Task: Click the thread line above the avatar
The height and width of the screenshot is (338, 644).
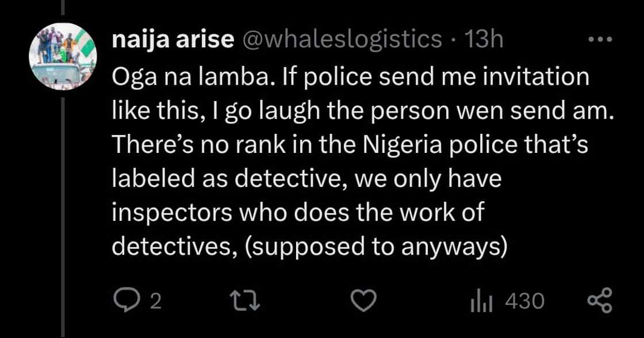Action: (63, 8)
